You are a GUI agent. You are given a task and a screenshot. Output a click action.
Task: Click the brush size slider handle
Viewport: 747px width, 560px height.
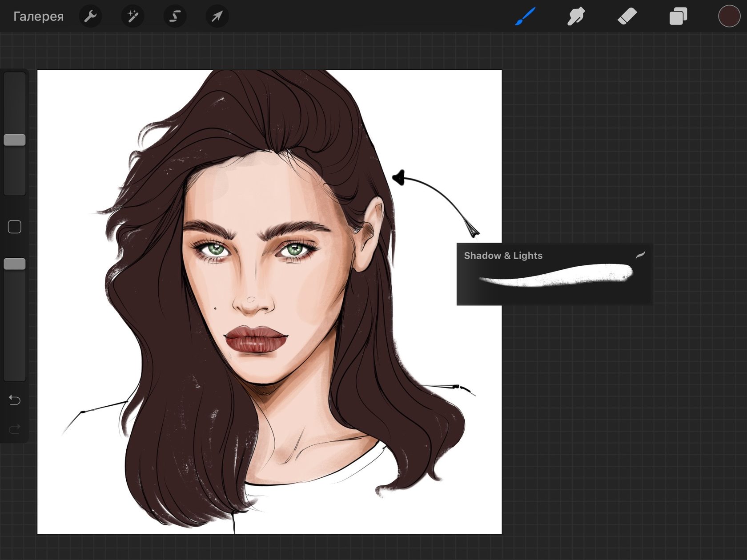click(x=15, y=140)
